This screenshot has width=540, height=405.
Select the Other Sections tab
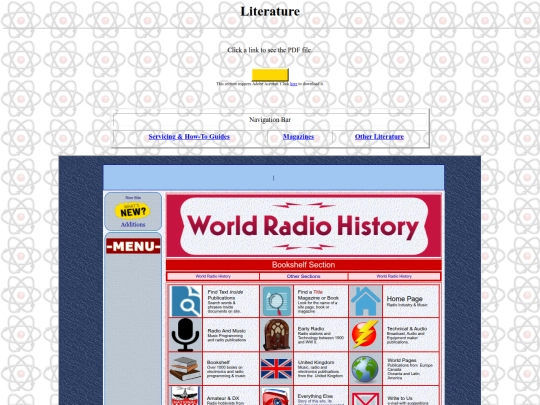tap(303, 276)
